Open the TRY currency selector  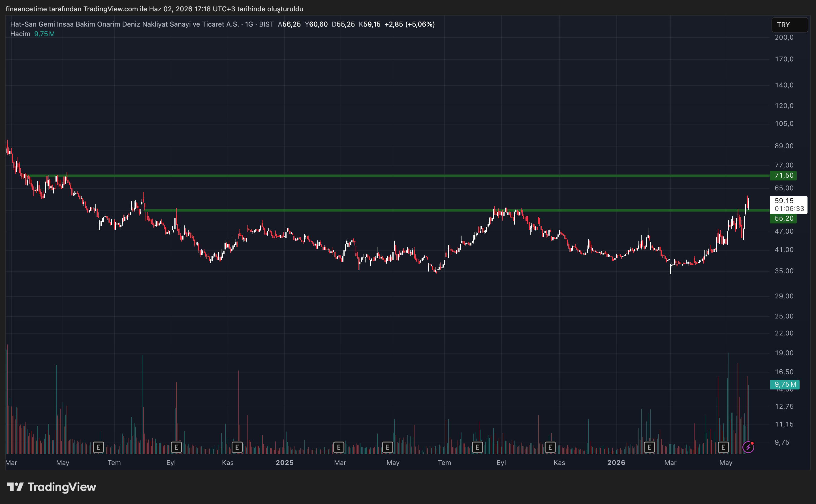point(790,25)
